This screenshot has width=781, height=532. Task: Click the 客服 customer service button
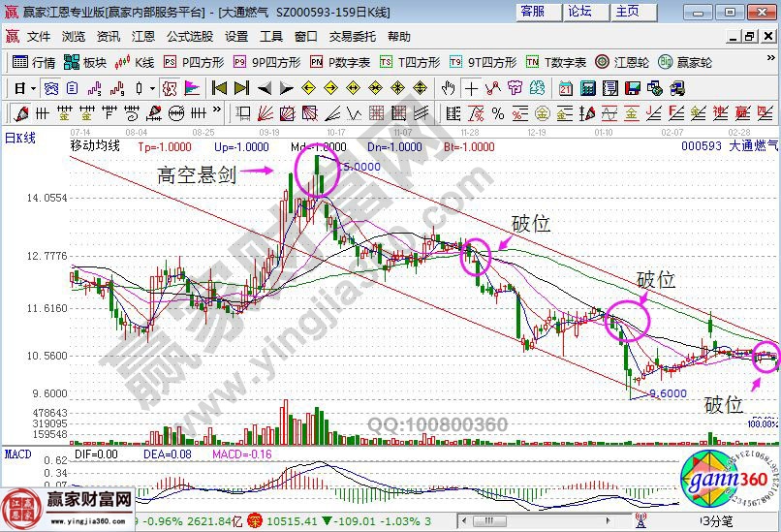tap(533, 12)
